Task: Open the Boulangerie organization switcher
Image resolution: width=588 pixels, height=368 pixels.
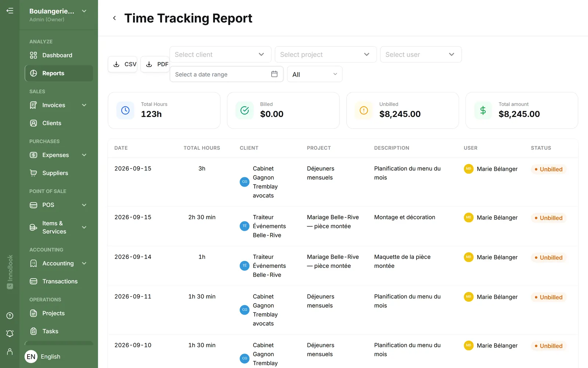Action: pyautogui.click(x=58, y=15)
